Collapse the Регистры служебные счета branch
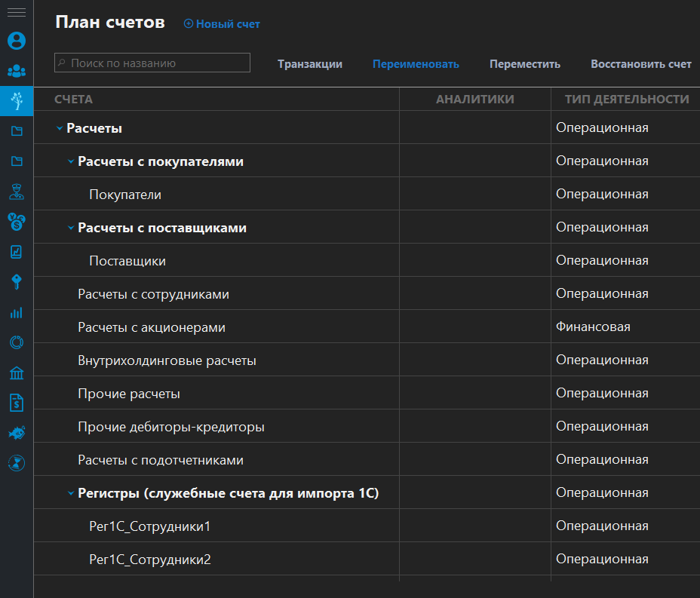700x598 pixels. (71, 494)
